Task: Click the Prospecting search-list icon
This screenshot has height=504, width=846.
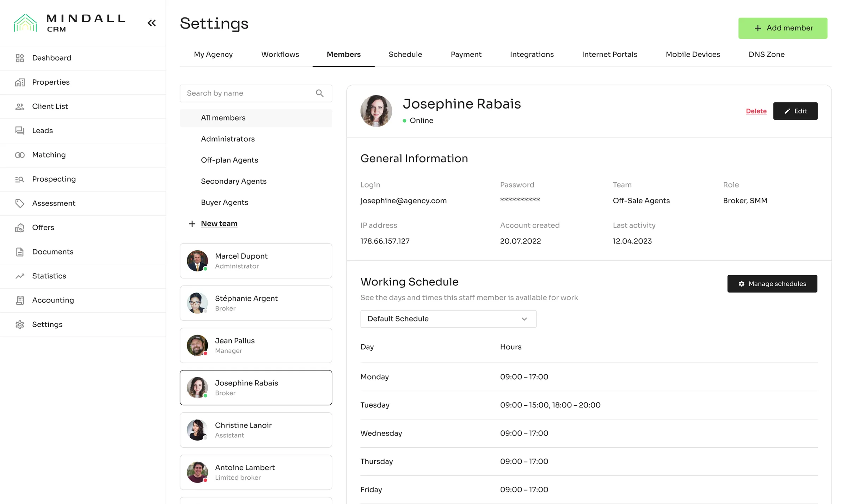Action: 20,179
